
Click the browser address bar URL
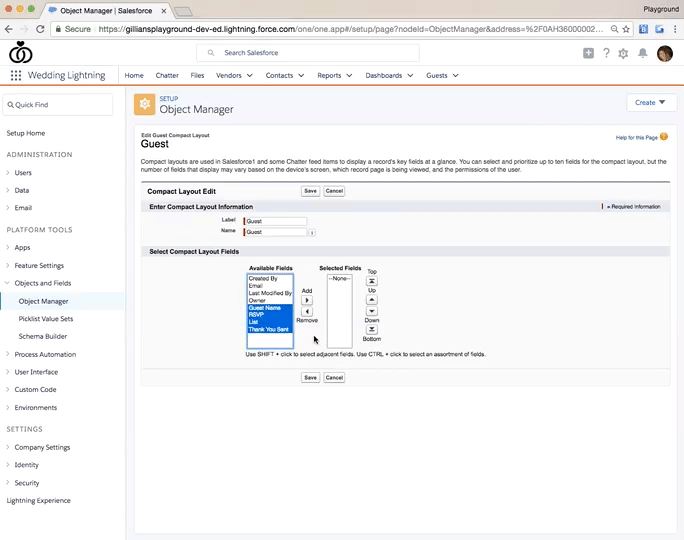(350, 29)
